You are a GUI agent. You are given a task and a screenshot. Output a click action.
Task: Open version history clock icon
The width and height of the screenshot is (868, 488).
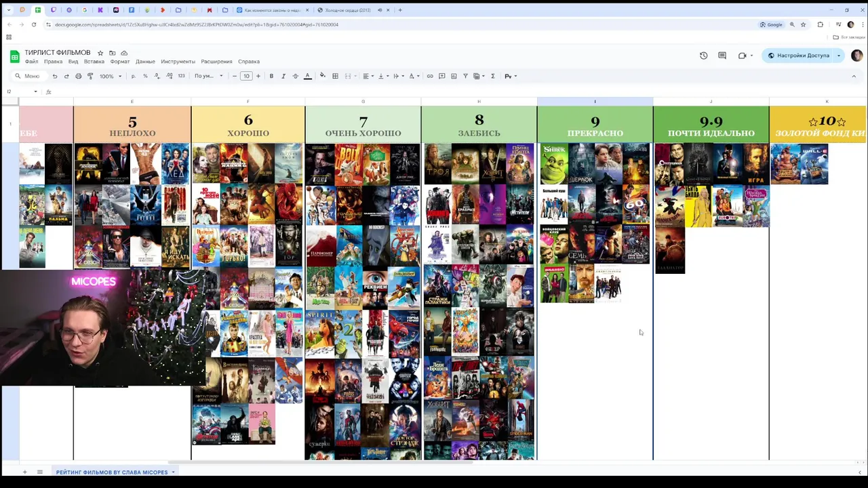pos(703,56)
